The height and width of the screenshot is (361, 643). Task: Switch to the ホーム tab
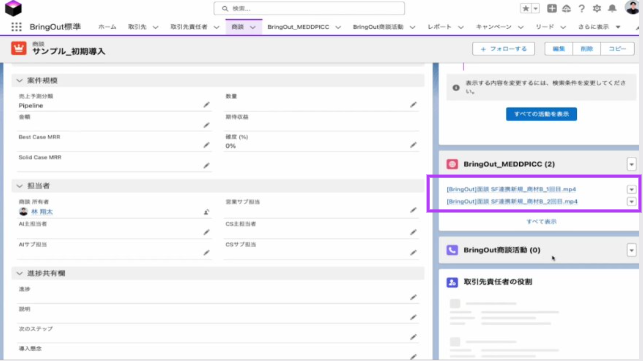click(x=107, y=27)
